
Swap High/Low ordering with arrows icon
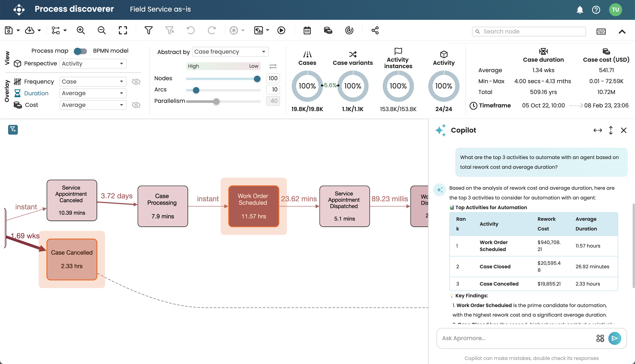[x=273, y=66]
